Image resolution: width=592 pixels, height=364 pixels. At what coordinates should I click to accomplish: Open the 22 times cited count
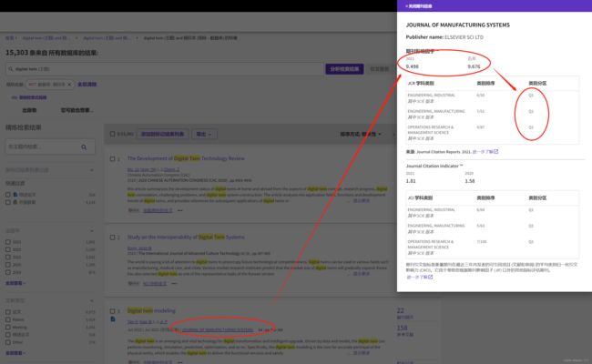(401, 311)
